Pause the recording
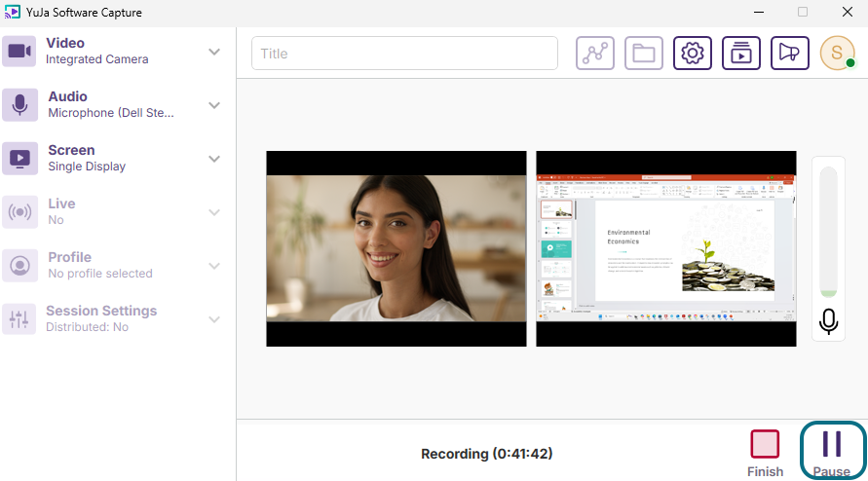The height and width of the screenshot is (481, 868). 832,451
